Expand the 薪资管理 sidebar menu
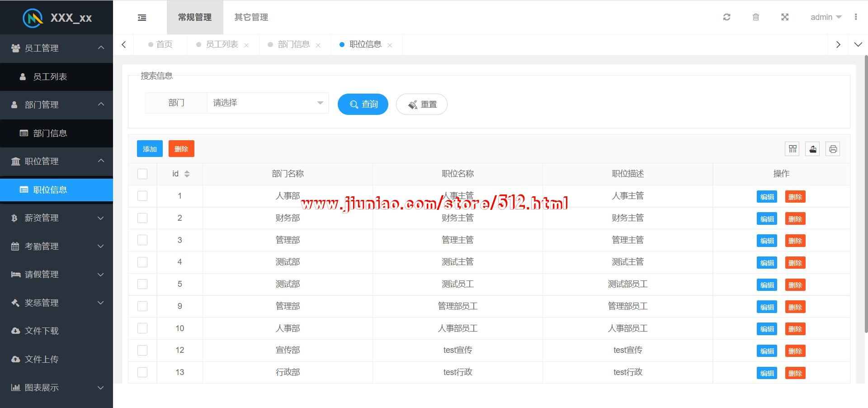The image size is (868, 408). pos(57,218)
